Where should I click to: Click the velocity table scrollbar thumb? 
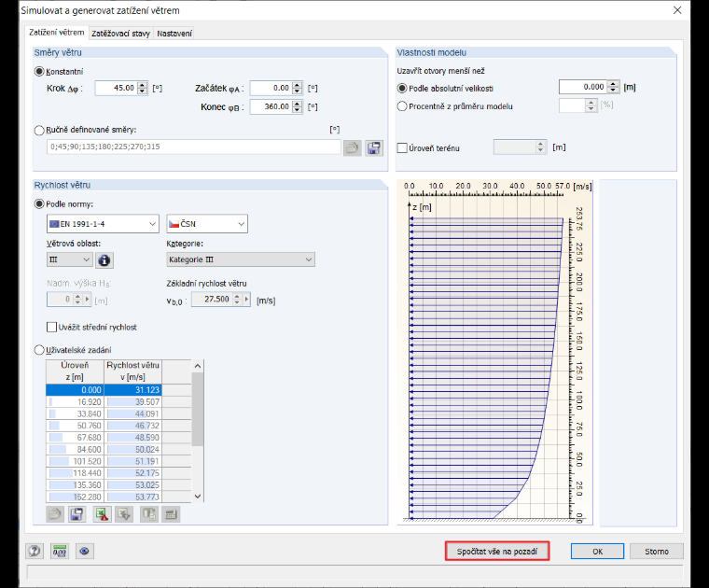pos(198,409)
